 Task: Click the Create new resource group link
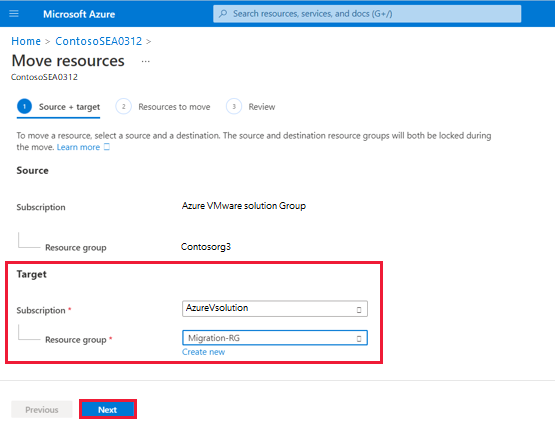point(204,352)
